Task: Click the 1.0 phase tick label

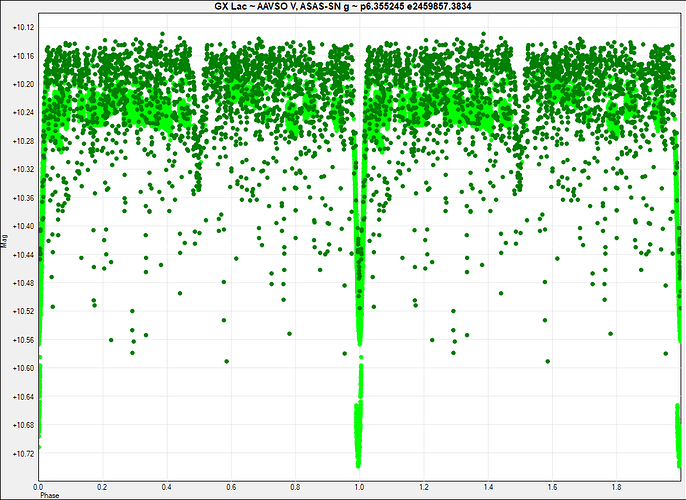Action: [x=359, y=484]
